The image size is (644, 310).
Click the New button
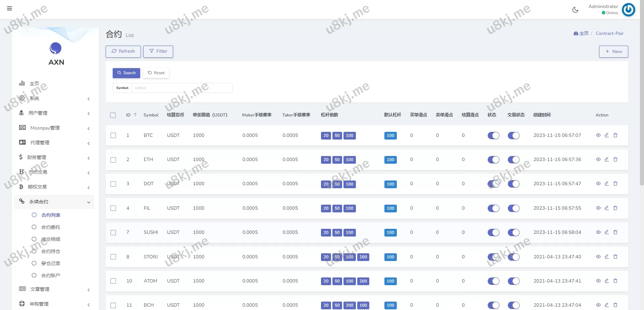click(x=613, y=52)
